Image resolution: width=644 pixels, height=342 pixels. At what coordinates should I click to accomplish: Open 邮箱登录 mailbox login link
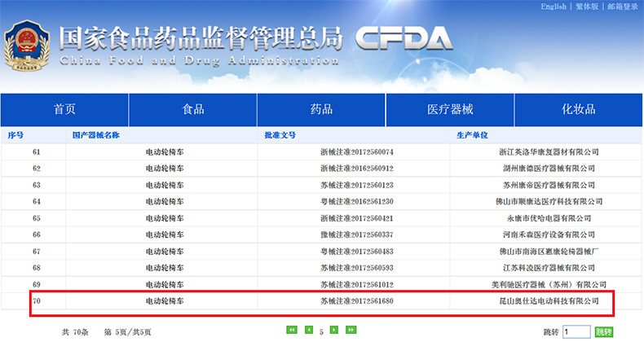click(623, 7)
